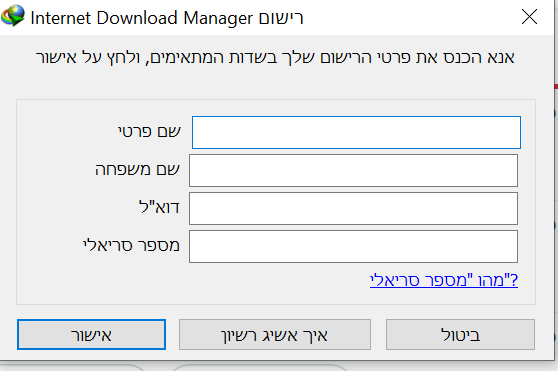Close the IDM registration dialog
558x371 pixels.
529,17
